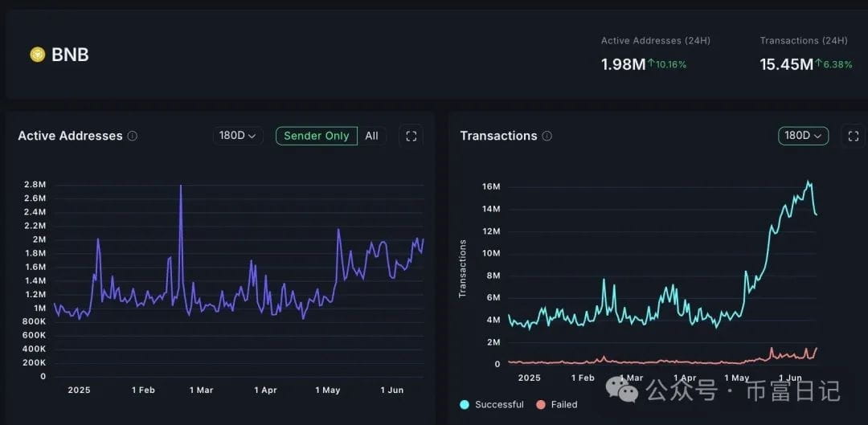Screen dimensions: 868x425
Task: Click the 2M y-axis label on addresses chart
Action: (39, 239)
